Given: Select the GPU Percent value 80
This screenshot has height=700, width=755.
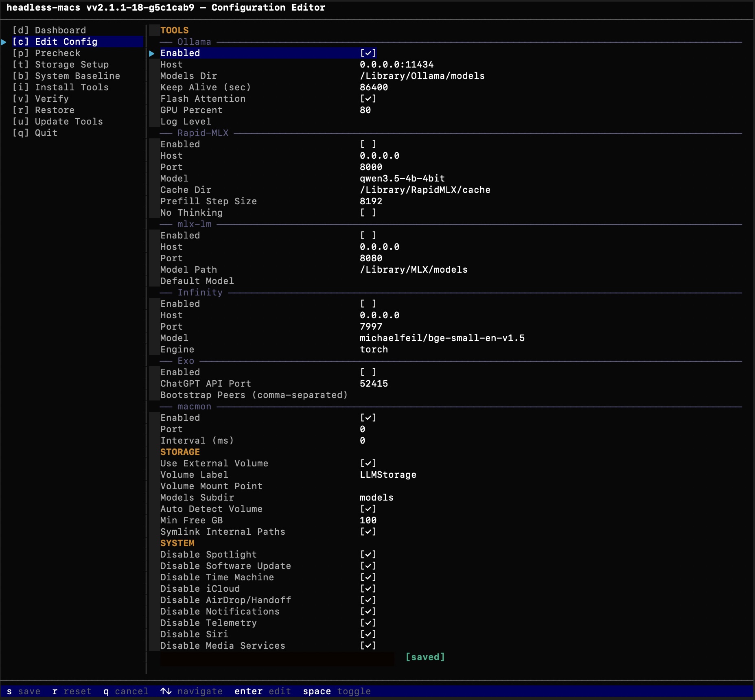Looking at the screenshot, I should 365,110.
